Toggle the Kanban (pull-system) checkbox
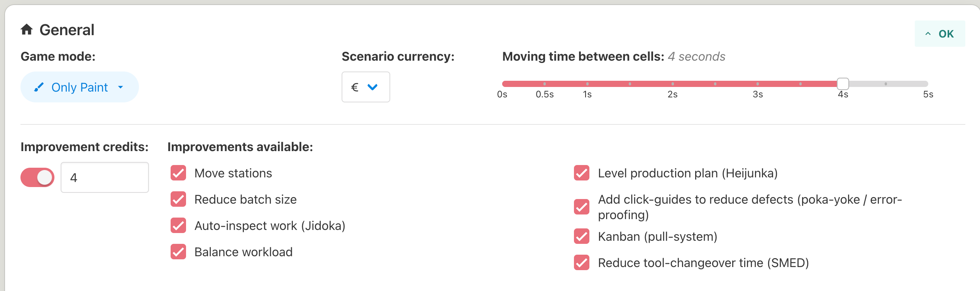 [582, 237]
